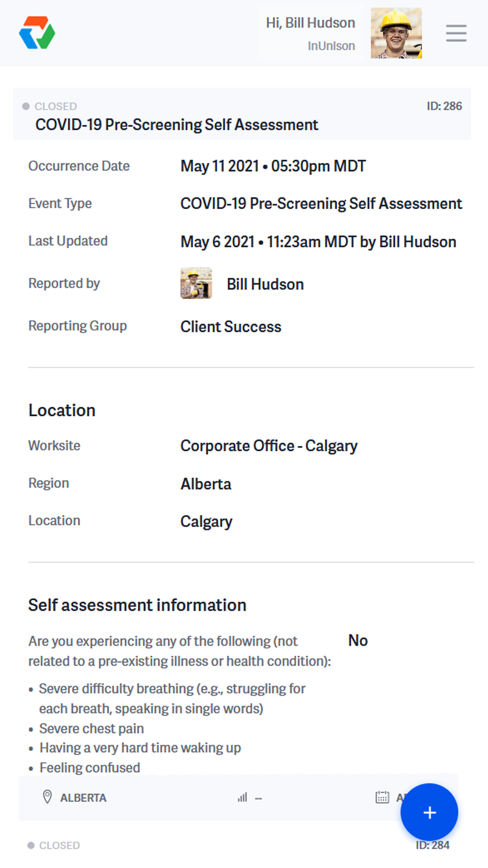Click the calendar icon in bottom card

[x=382, y=797]
